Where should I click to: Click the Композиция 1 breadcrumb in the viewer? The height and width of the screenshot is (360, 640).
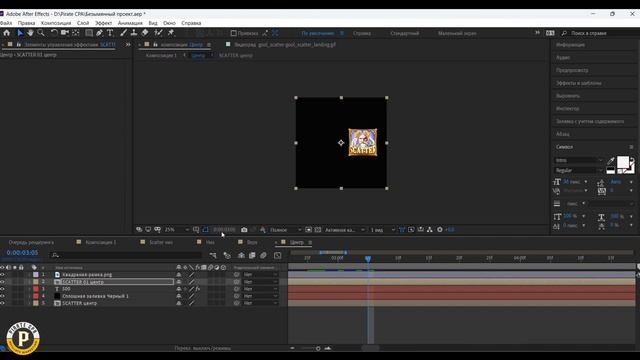click(x=161, y=56)
